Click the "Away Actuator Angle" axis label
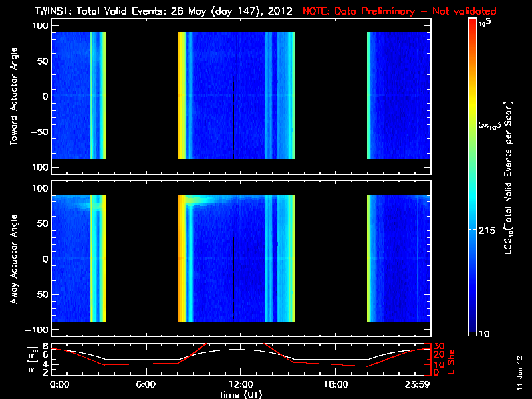This screenshot has width=532, height=399. click(x=14, y=259)
